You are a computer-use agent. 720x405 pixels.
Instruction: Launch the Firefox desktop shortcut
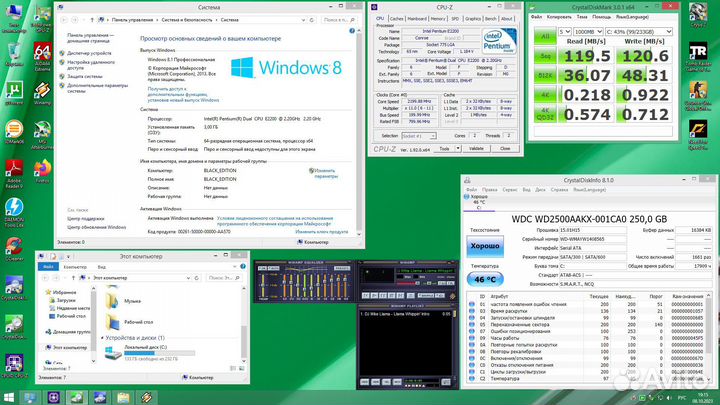(42, 171)
